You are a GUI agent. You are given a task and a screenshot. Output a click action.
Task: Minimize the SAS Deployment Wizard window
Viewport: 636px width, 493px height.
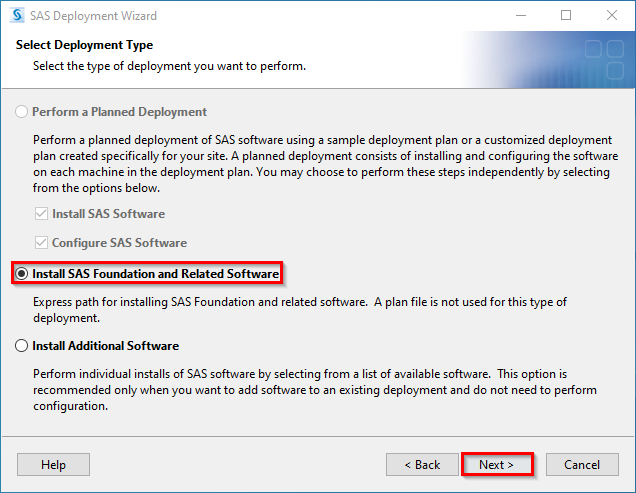pos(521,15)
